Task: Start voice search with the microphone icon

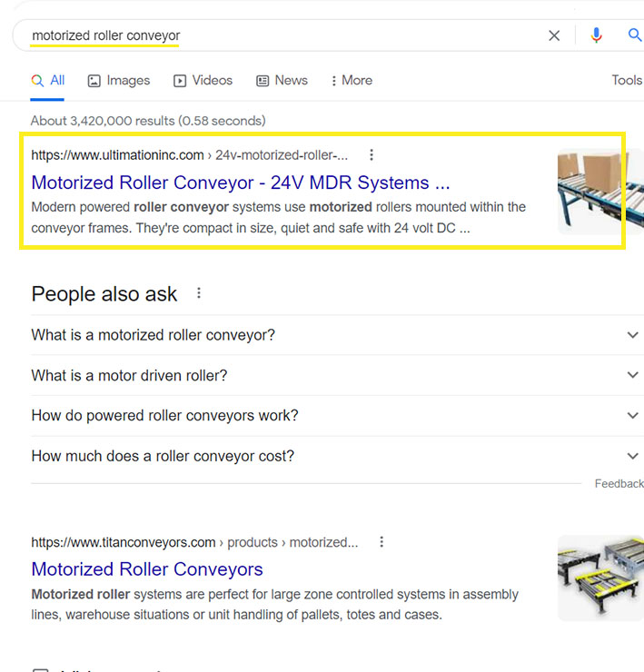Action: point(596,35)
